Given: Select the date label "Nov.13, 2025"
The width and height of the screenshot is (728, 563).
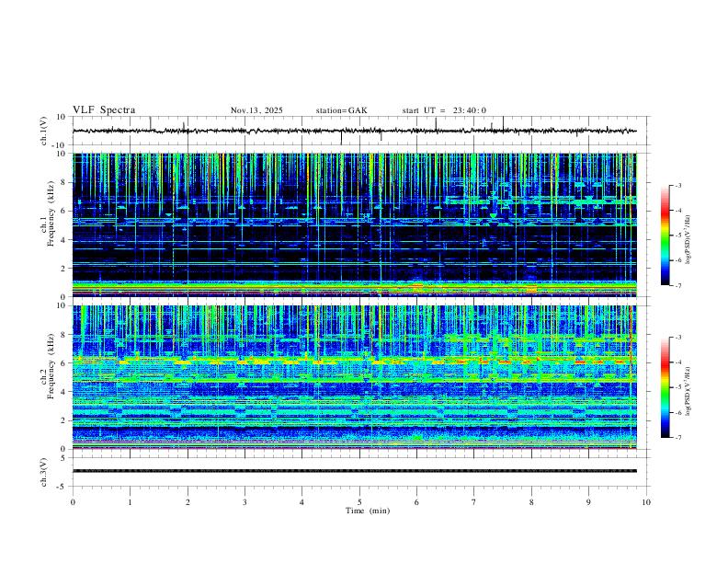Looking at the screenshot, I should (256, 110).
